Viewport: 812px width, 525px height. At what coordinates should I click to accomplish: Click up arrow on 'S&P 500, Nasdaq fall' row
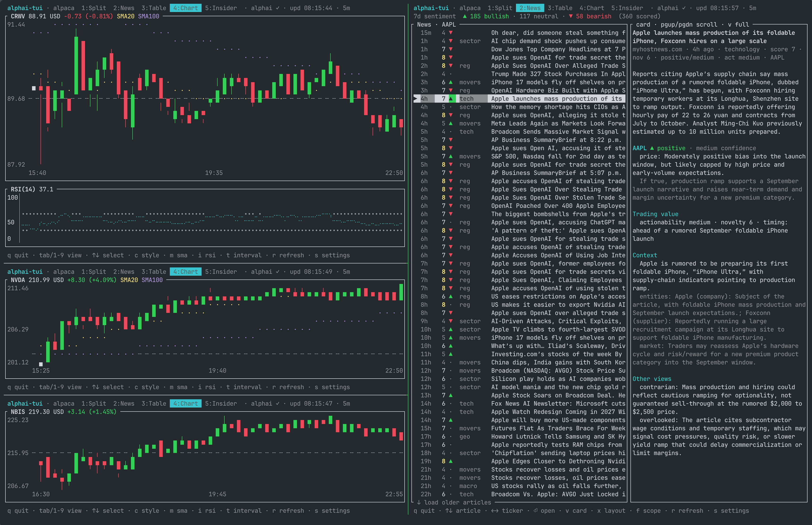click(451, 157)
